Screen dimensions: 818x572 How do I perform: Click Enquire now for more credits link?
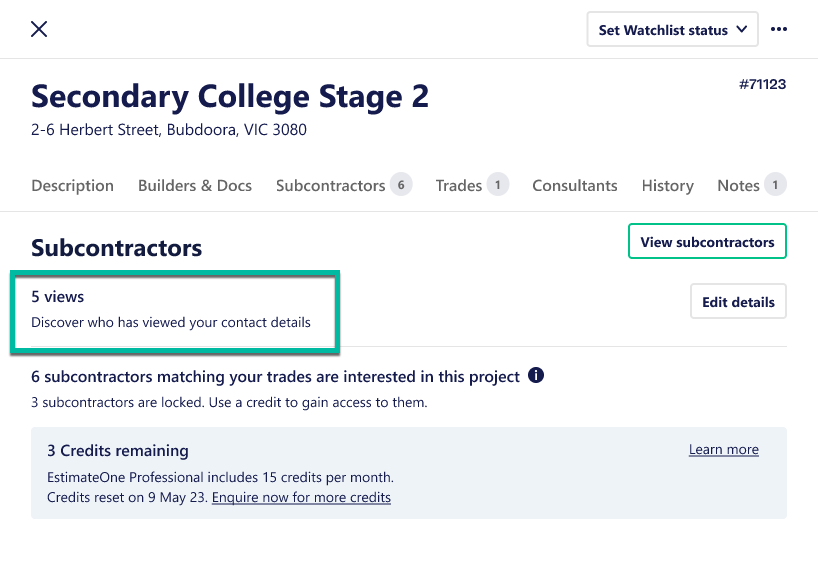[x=301, y=497]
